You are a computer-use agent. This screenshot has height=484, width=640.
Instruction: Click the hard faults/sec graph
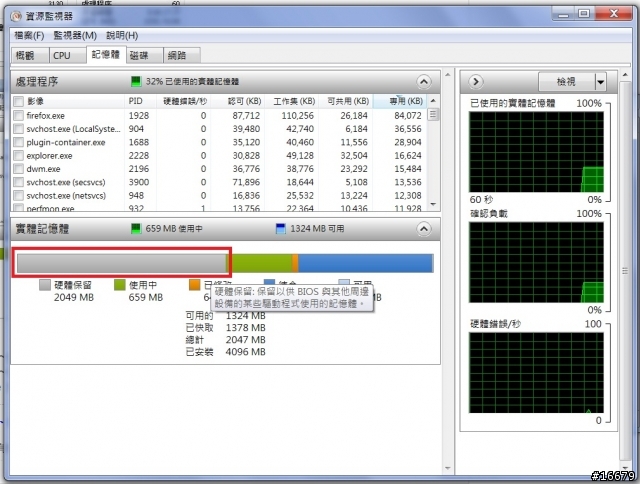[536, 373]
